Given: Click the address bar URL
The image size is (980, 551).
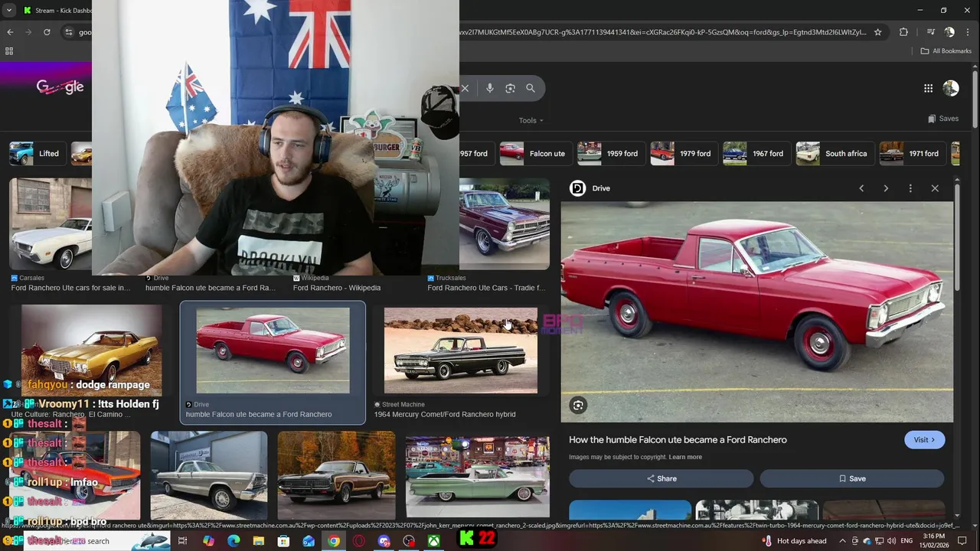Looking at the screenshot, I should [662, 32].
